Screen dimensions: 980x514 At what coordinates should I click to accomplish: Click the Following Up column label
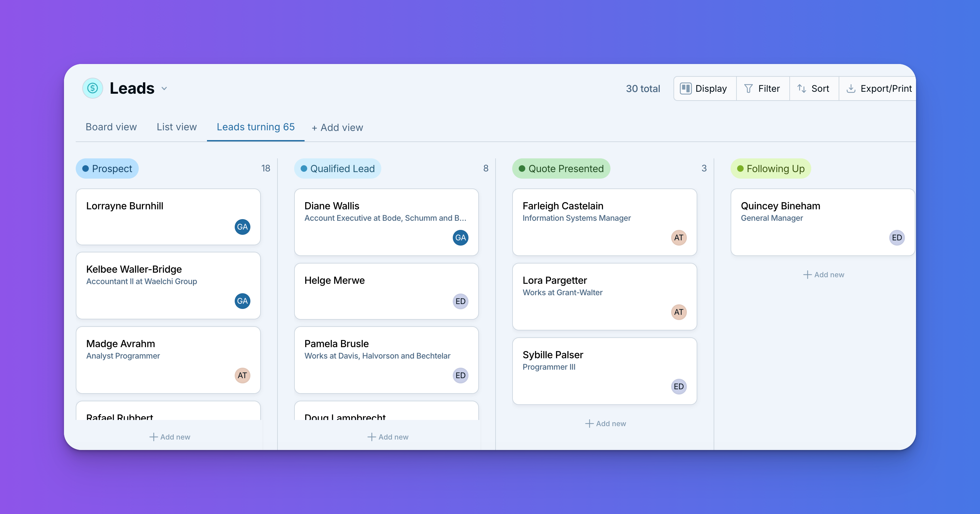(771, 169)
